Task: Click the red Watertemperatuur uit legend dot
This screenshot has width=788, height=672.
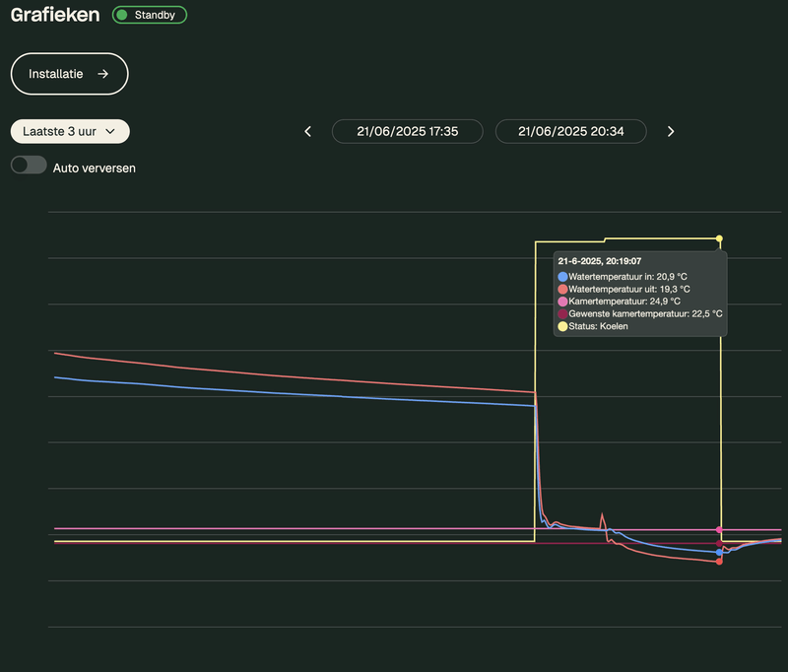Action: (x=562, y=290)
